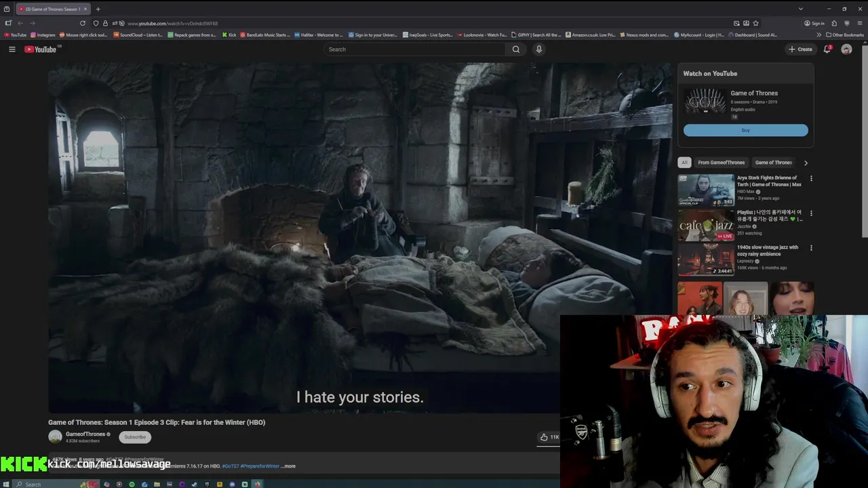Show more chips with right arrow
The width and height of the screenshot is (868, 488).
click(x=806, y=163)
